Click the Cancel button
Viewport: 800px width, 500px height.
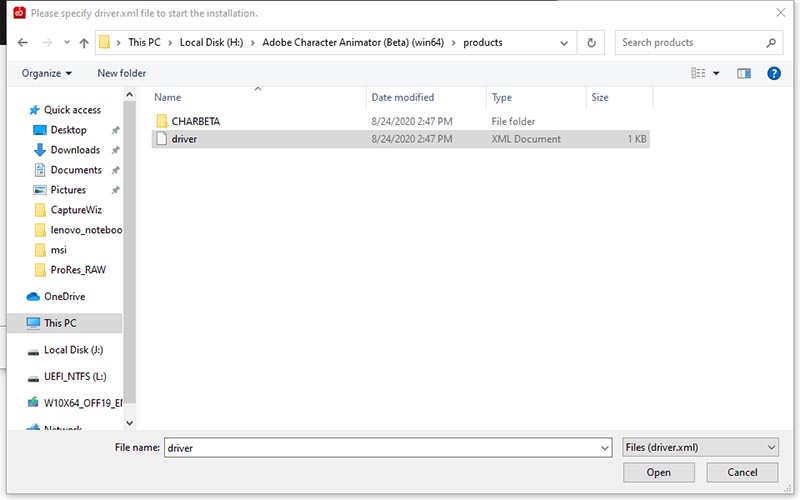pyautogui.click(x=742, y=472)
